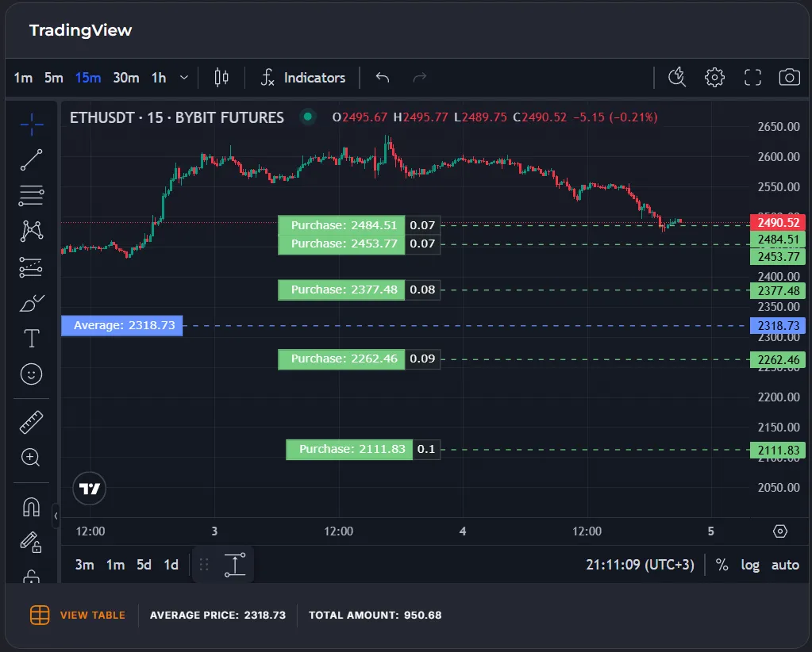The image size is (812, 652).
Task: Toggle magnet mode for drawings
Action: point(32,507)
